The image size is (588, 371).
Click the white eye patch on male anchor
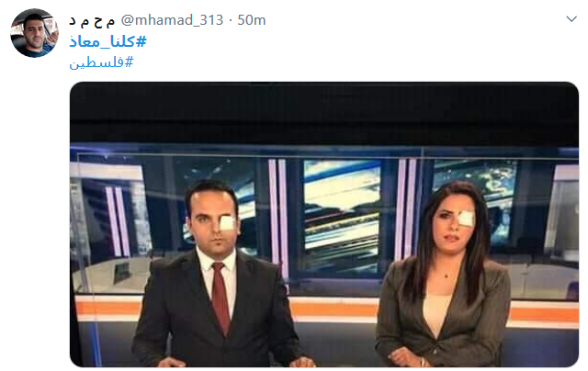pyautogui.click(x=228, y=223)
